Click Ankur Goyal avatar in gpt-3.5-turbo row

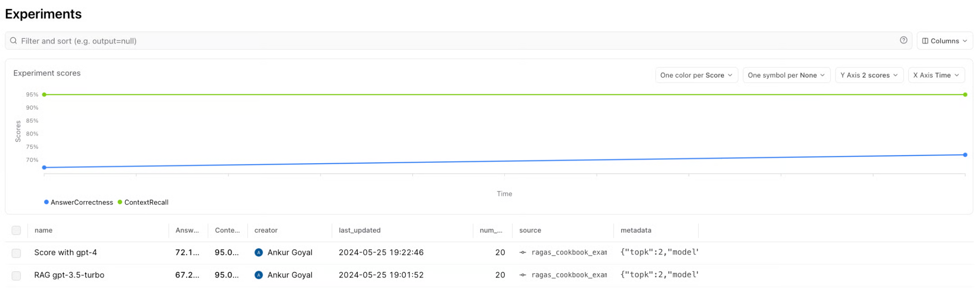point(259,275)
